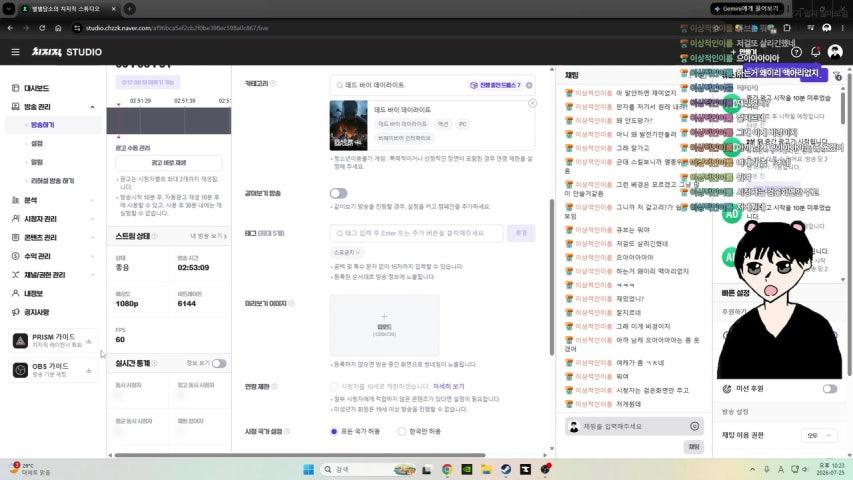Open the notifications bell in the header

(x=815, y=52)
